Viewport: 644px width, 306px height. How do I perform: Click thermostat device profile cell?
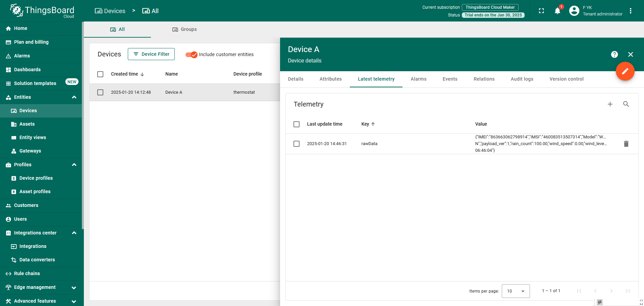pyautogui.click(x=244, y=92)
